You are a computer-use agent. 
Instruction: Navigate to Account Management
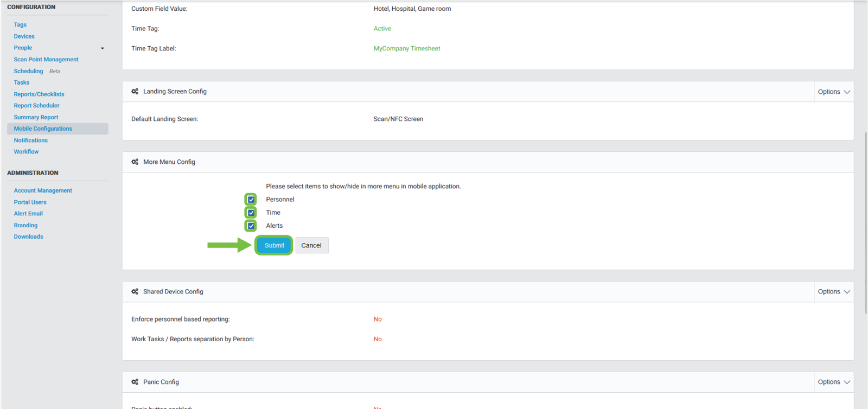(x=43, y=191)
